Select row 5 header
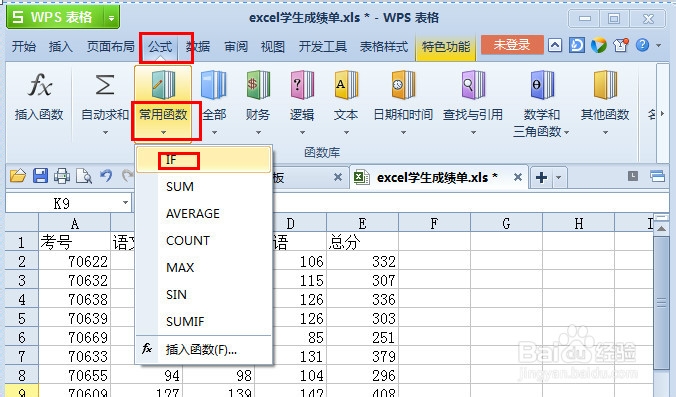Image resolution: width=676 pixels, height=397 pixels. (x=22, y=318)
